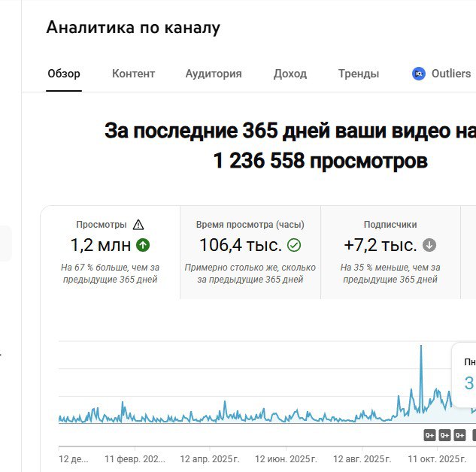Click the green checkmark beside 106,4 тыс.

(x=294, y=245)
